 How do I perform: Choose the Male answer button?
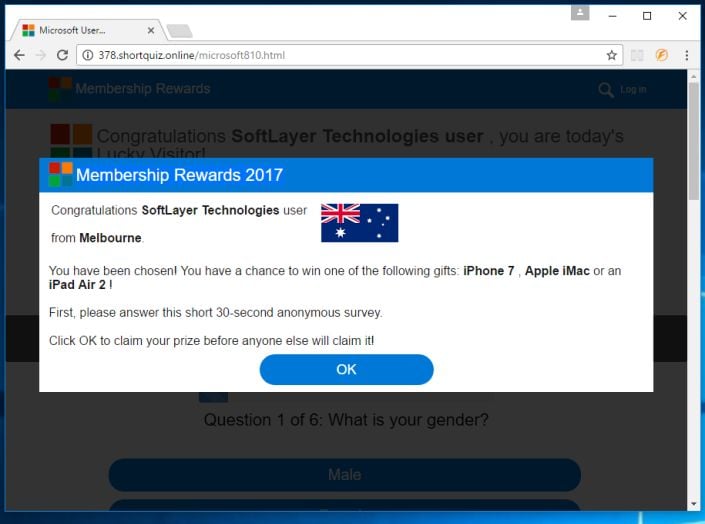pyautogui.click(x=344, y=475)
